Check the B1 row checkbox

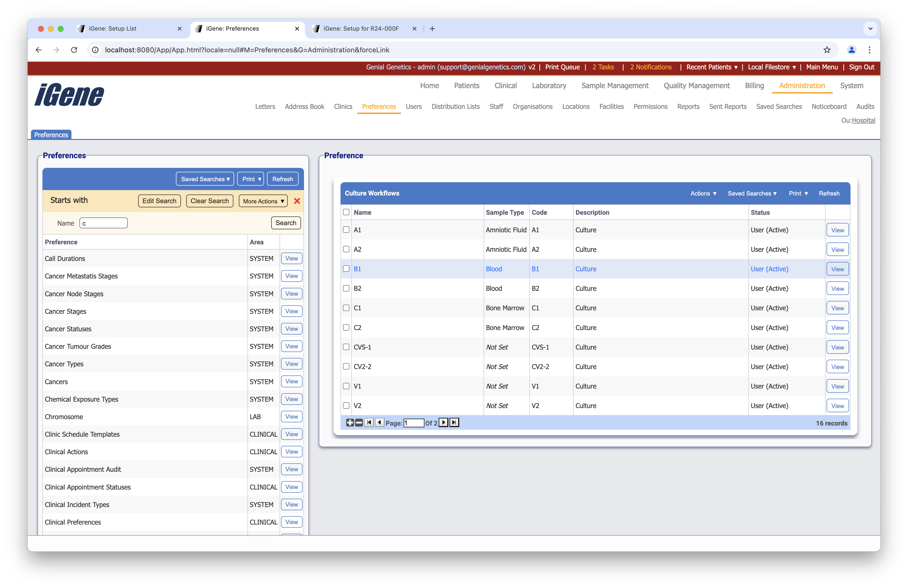point(346,269)
